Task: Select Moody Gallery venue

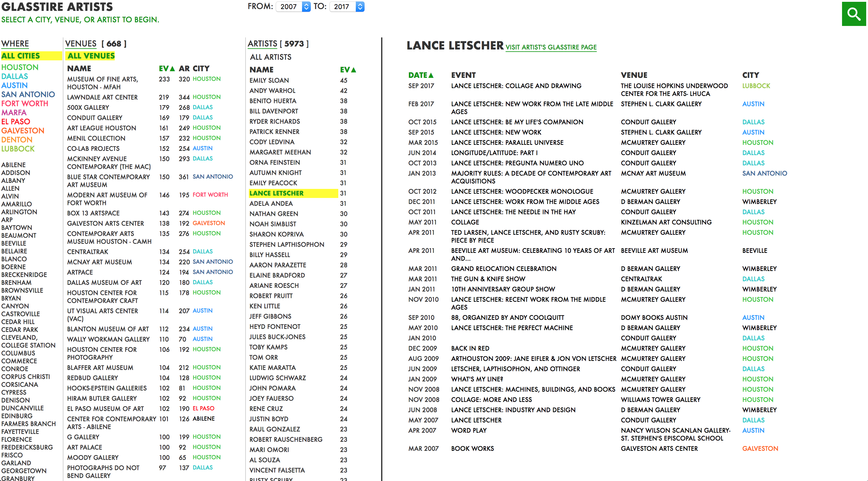Action: pos(93,458)
